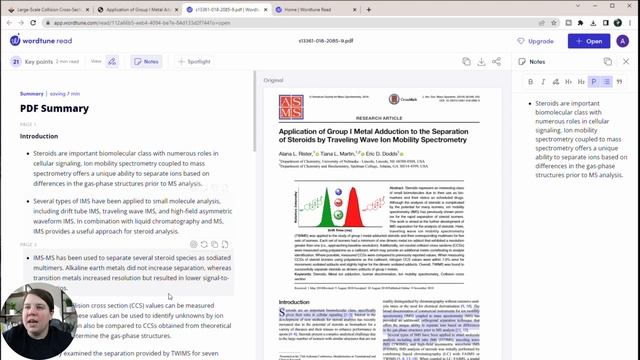Open the tab search dropdown chevron
640x360 pixels.
(x=578, y=6)
